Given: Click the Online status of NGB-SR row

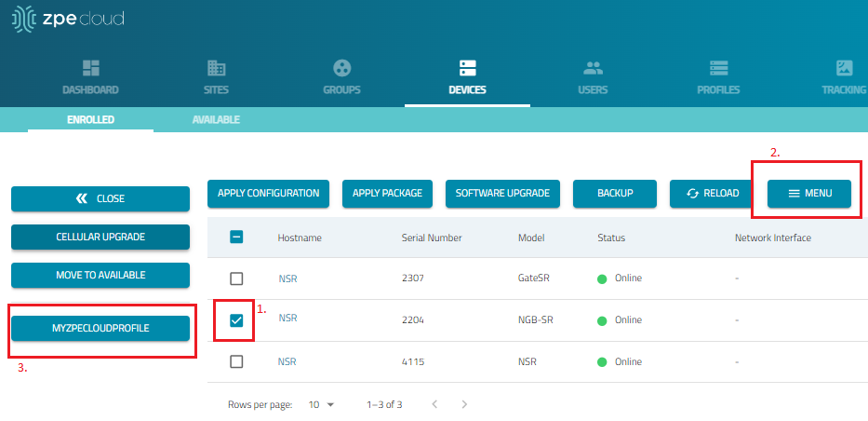Looking at the screenshot, I should (620, 320).
